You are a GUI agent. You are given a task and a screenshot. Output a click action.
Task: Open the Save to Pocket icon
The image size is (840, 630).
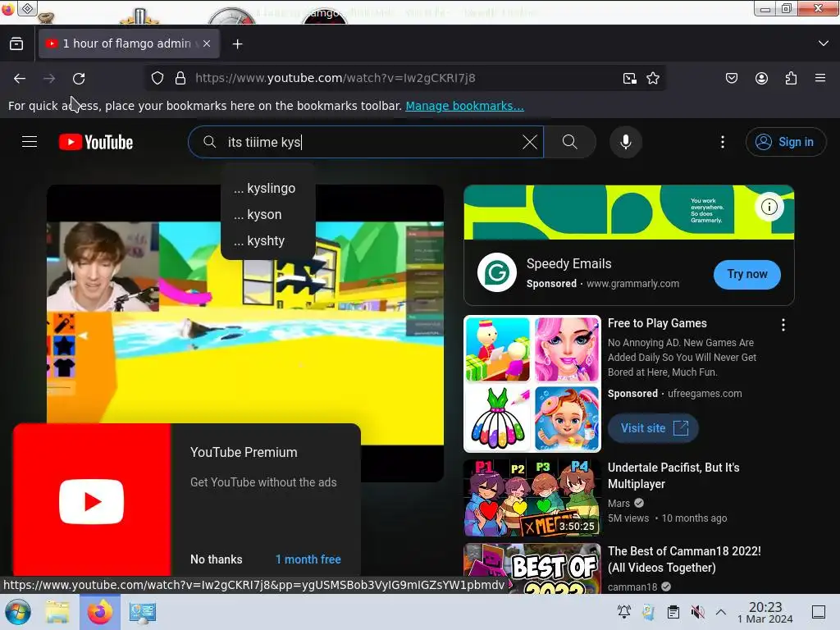point(731,78)
